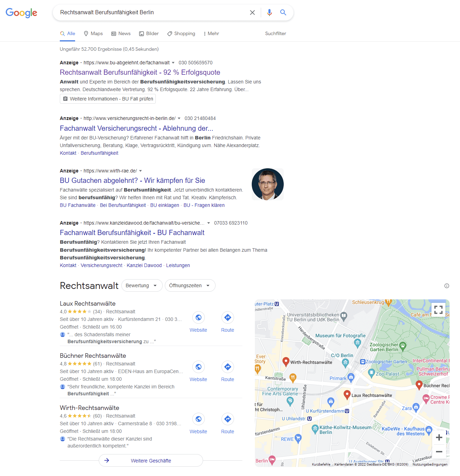Expand the map to fullscreen

pos(438,309)
